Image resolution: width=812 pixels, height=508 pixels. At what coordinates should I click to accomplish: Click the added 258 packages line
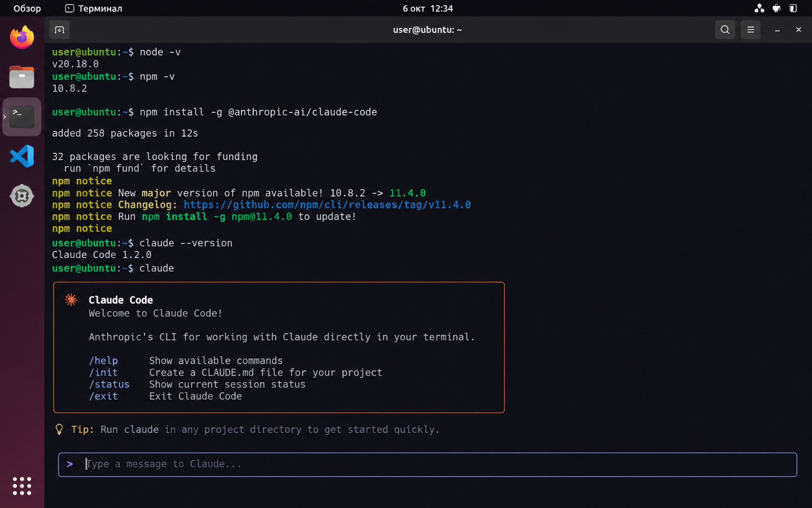coord(125,133)
